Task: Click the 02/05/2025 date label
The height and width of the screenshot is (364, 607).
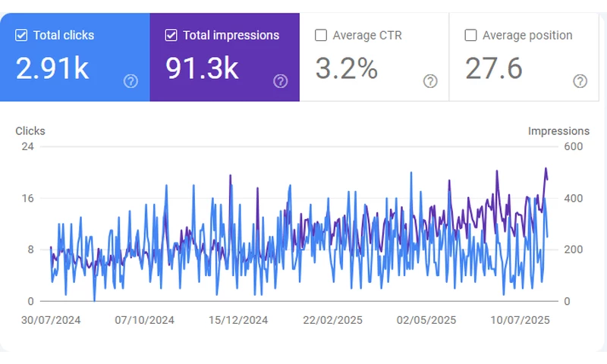Action: (426, 320)
